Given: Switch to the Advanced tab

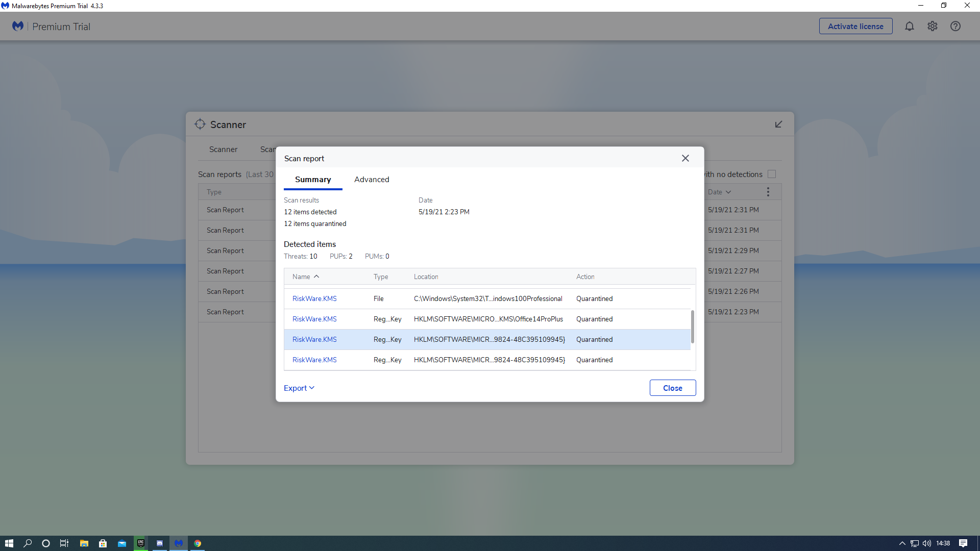Looking at the screenshot, I should (372, 180).
